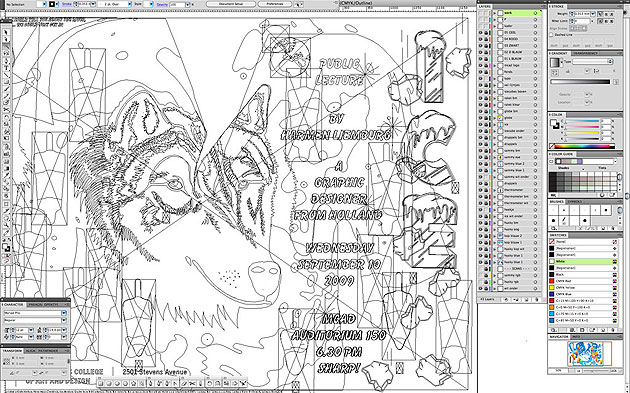Select the CMYK Red swatch

click(x=582, y=281)
